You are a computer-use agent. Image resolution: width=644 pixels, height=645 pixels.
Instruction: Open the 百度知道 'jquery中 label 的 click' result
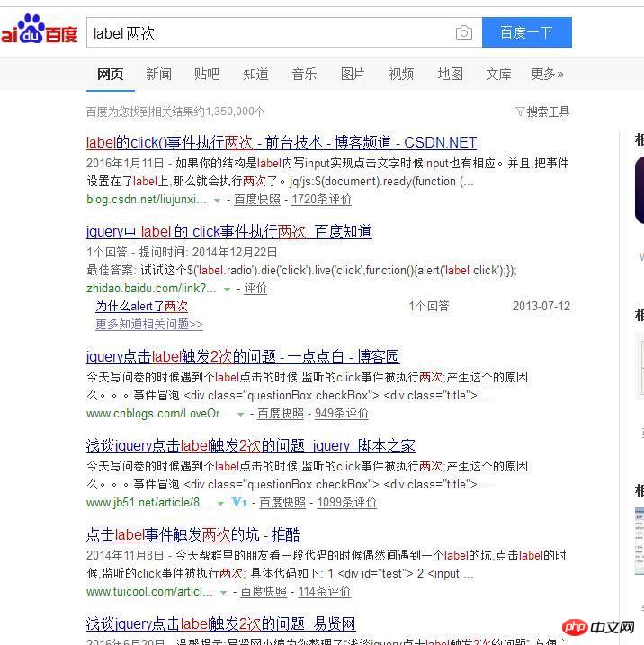coord(229,232)
